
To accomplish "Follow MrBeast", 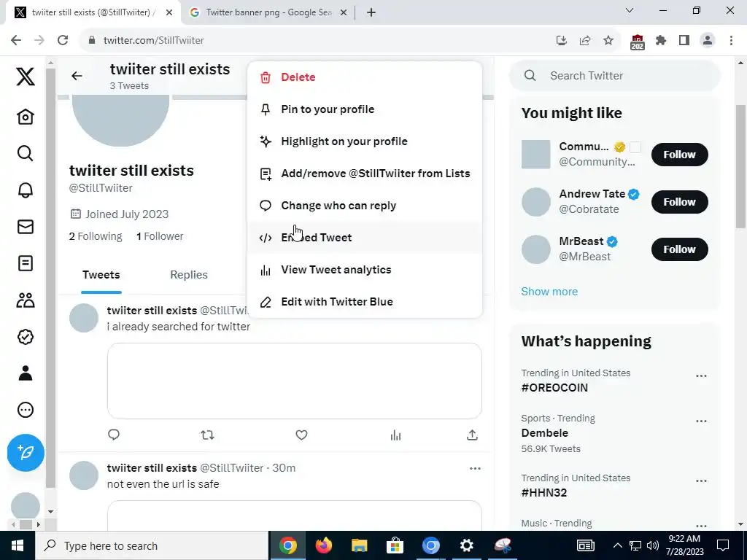I will point(679,249).
